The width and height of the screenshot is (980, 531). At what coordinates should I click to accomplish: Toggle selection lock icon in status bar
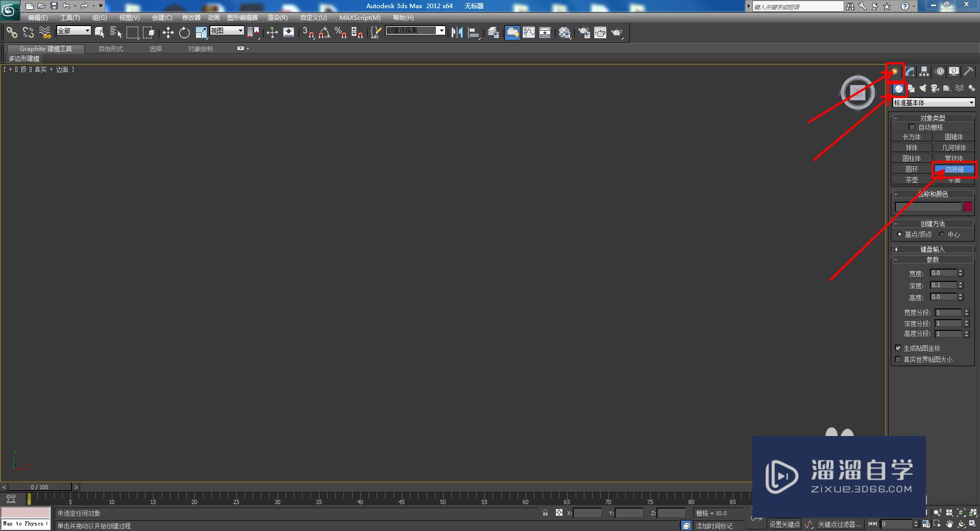click(x=545, y=513)
